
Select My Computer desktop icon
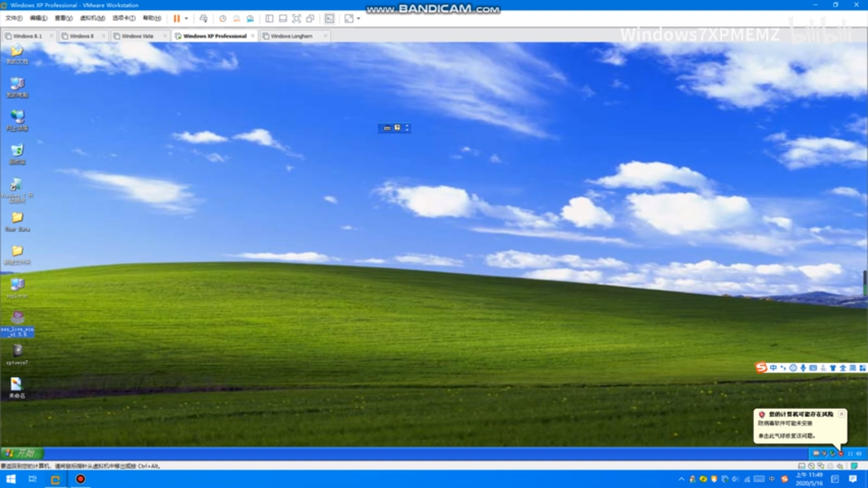point(17,88)
